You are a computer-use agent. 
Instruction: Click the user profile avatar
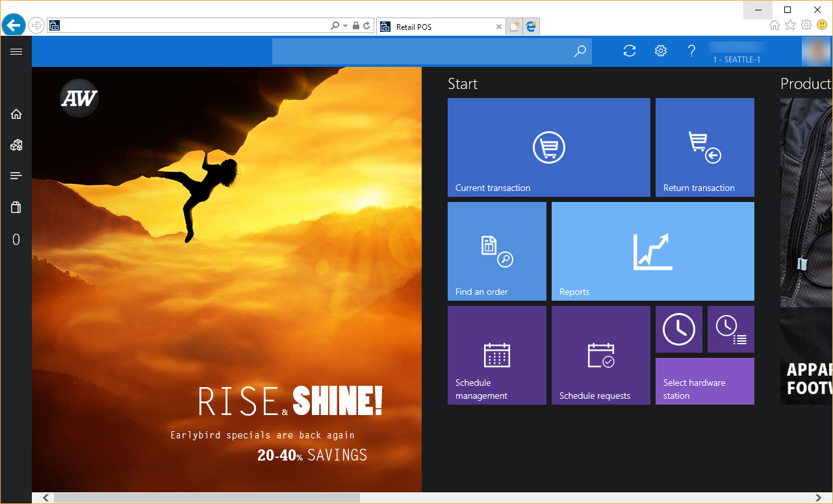point(815,51)
